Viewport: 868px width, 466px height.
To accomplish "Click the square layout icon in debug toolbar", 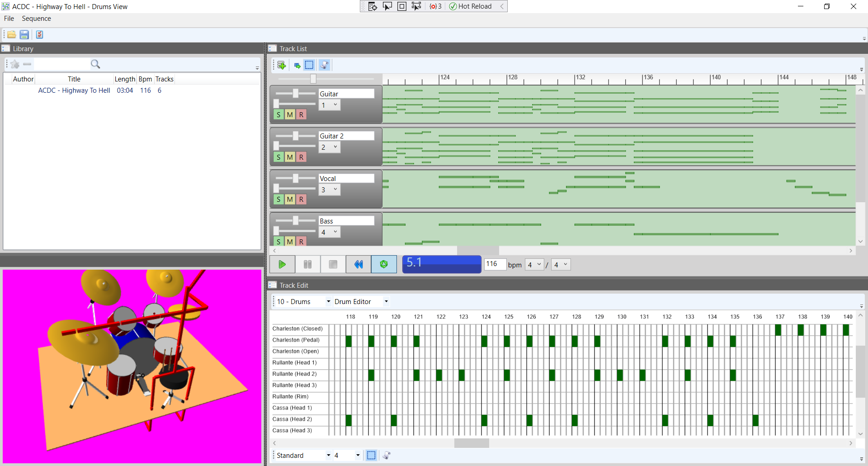I will click(x=401, y=6).
